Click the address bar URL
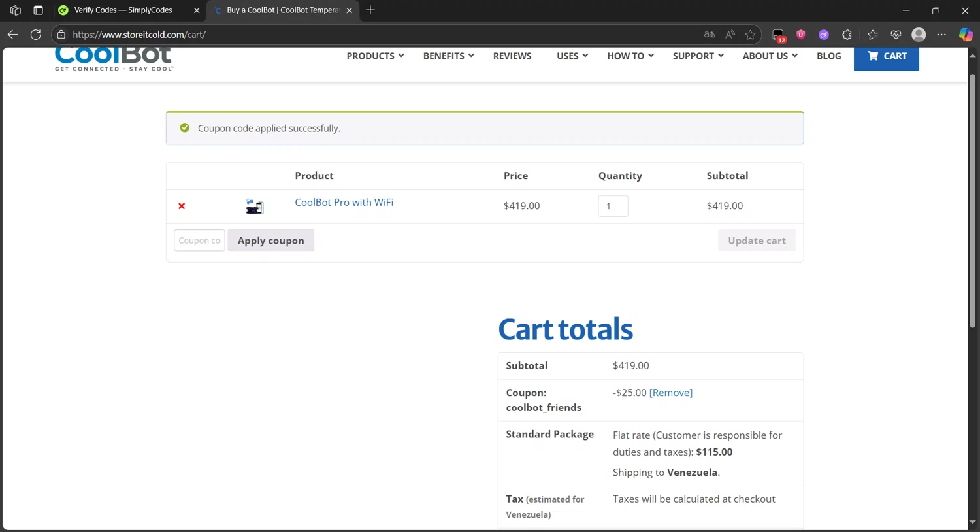 coord(139,35)
